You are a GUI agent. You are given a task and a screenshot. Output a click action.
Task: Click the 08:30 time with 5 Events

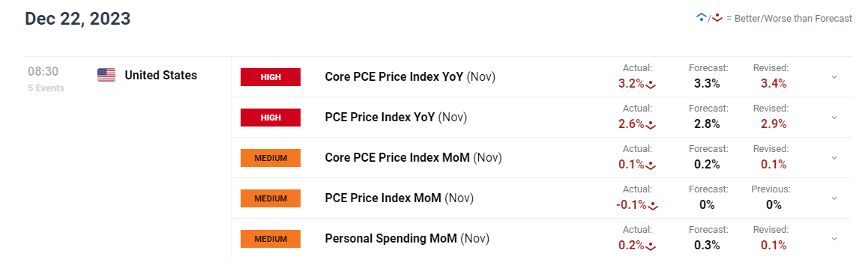coord(46,79)
